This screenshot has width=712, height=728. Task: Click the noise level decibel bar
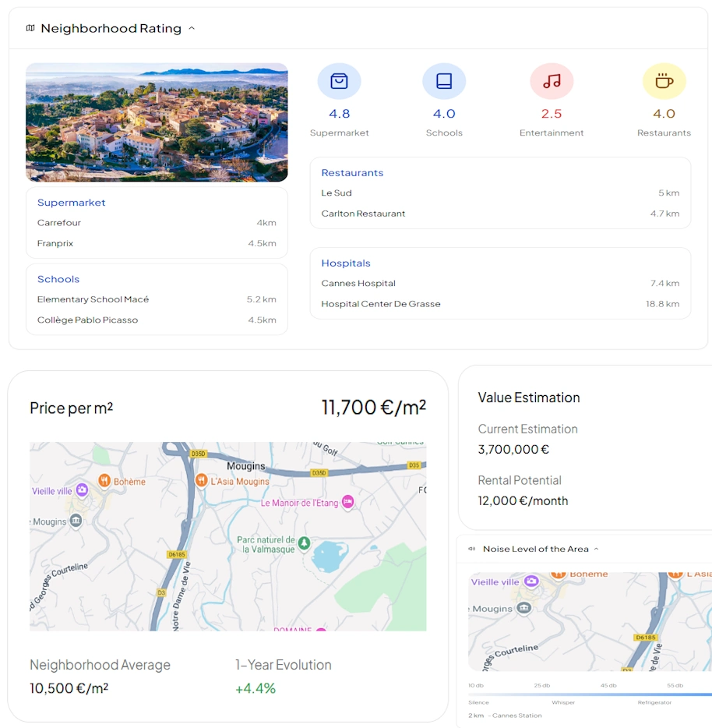590,694
